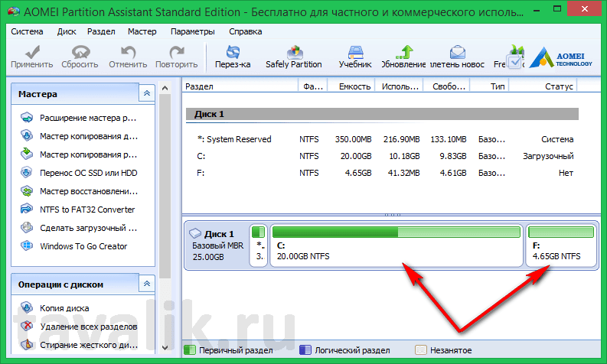The image size is (607, 364).
Task: Open NTFS to FAT32 Converter
Action: [x=87, y=210]
